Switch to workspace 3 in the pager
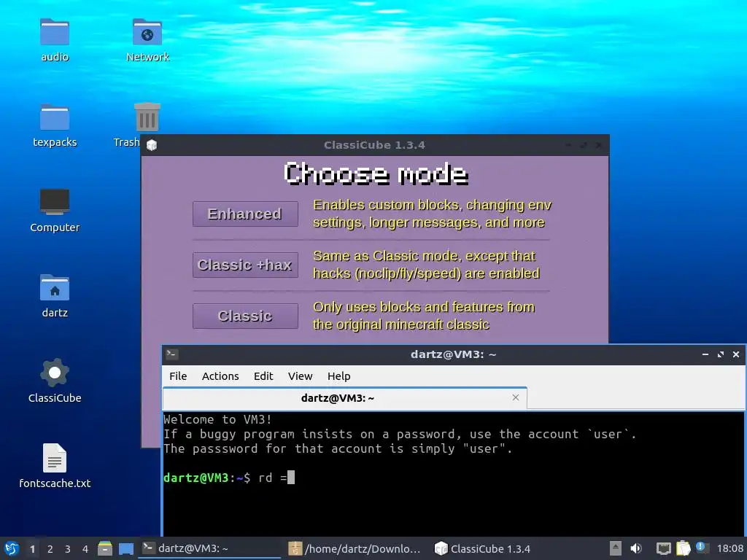747x560 pixels. (67, 549)
